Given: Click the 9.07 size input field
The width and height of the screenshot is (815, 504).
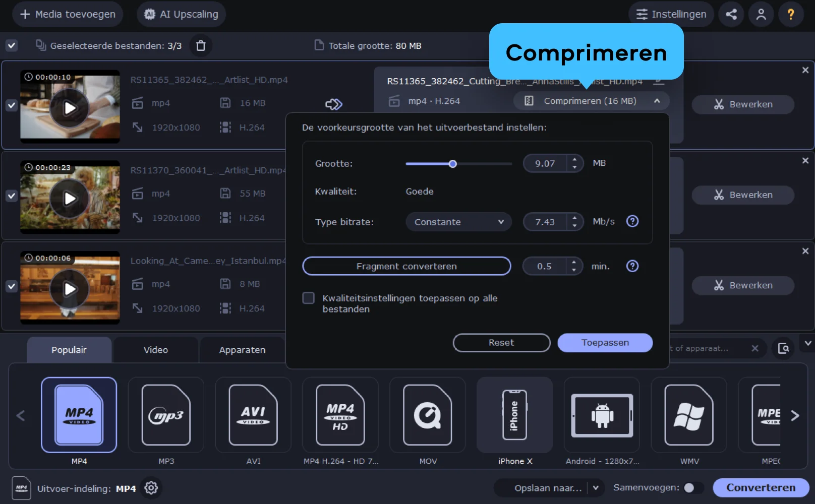Looking at the screenshot, I should 545,163.
